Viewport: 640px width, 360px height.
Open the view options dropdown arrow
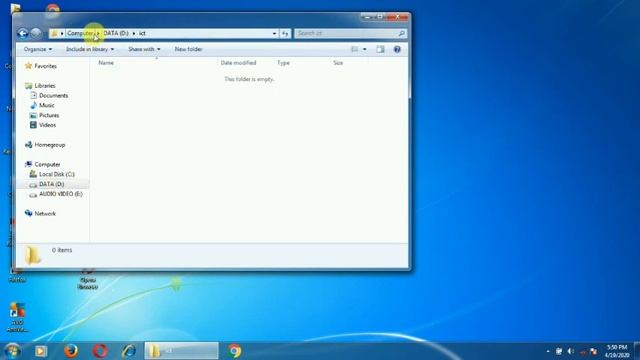[364, 49]
